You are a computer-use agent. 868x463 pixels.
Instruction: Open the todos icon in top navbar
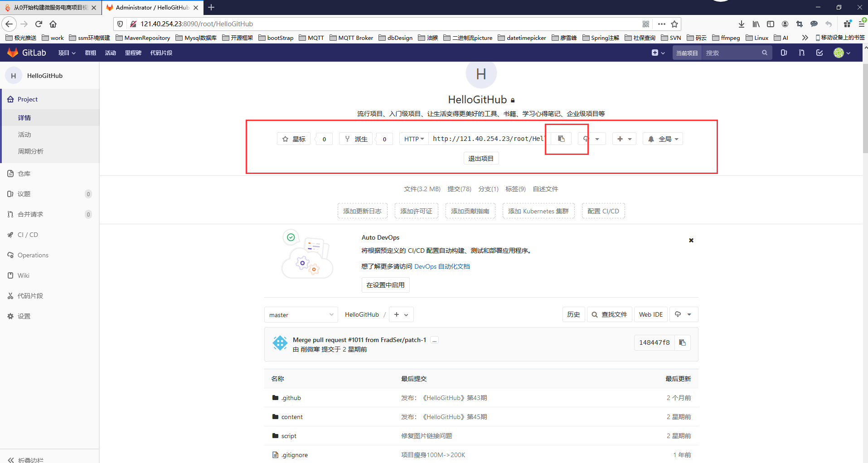tap(820, 53)
